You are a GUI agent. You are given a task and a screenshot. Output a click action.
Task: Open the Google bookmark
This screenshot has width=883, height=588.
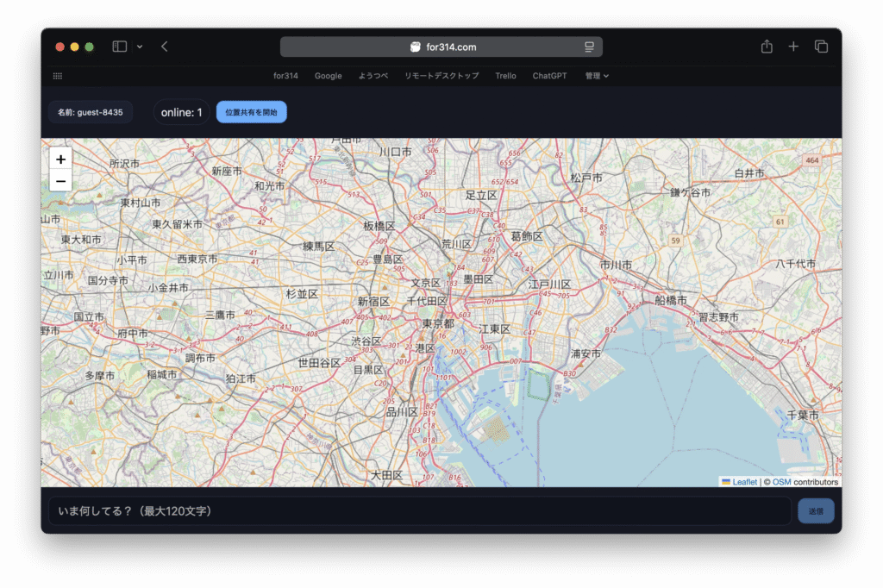pos(329,76)
